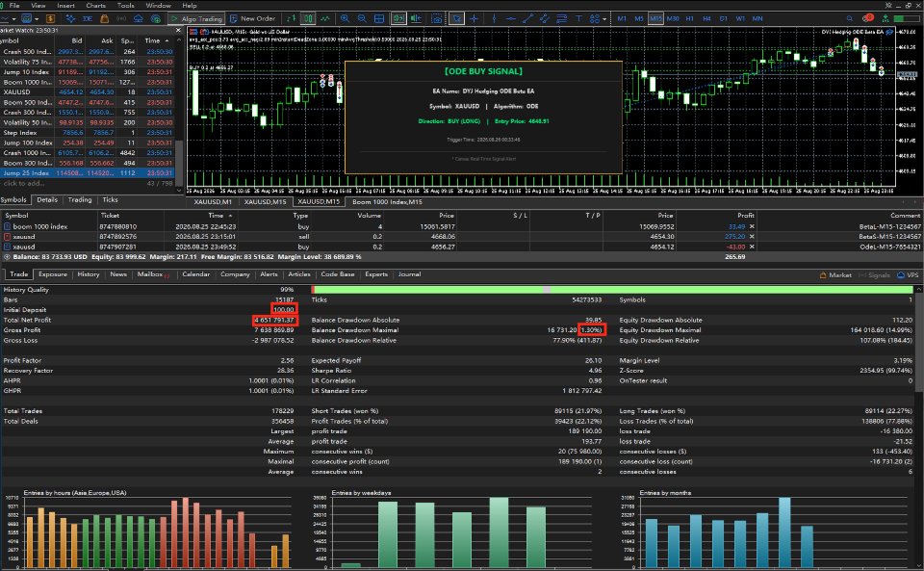Image resolution: width=924 pixels, height=571 pixels.
Task: Switch to the History tab
Action: tap(89, 274)
